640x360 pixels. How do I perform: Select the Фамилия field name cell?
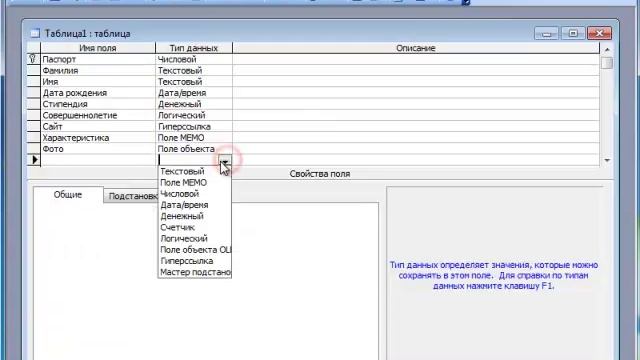pos(98,71)
